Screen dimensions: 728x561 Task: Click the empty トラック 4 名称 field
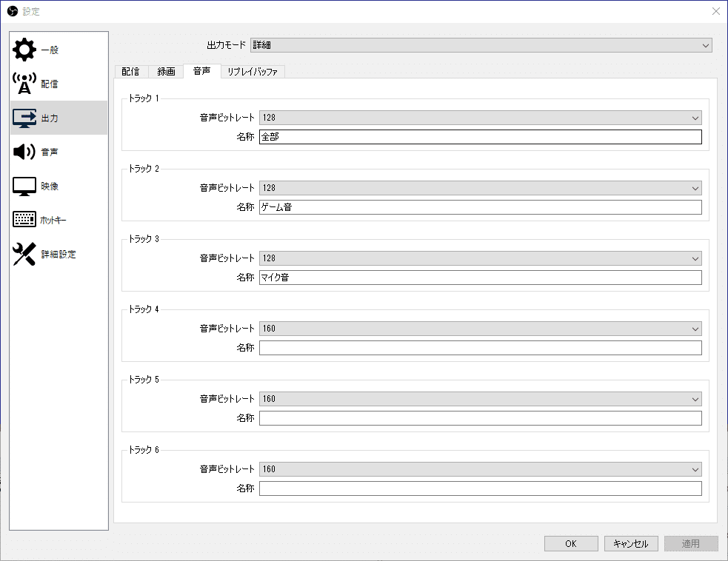(x=480, y=348)
